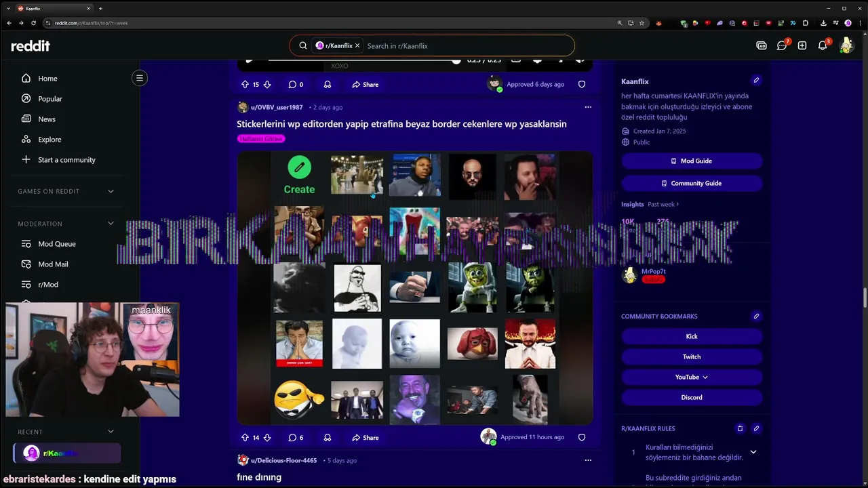Open r/Kaanflix in Recent list
The width and height of the screenshot is (868, 488).
67,453
